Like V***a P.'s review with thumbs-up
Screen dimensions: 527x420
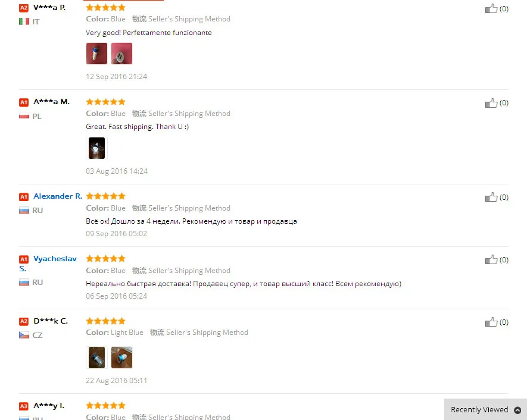(491, 8)
